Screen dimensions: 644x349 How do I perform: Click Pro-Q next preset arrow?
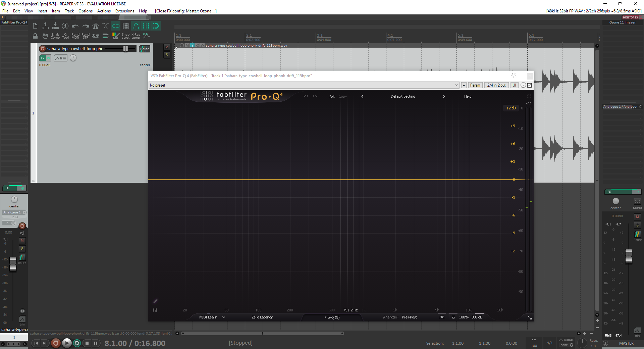444,96
